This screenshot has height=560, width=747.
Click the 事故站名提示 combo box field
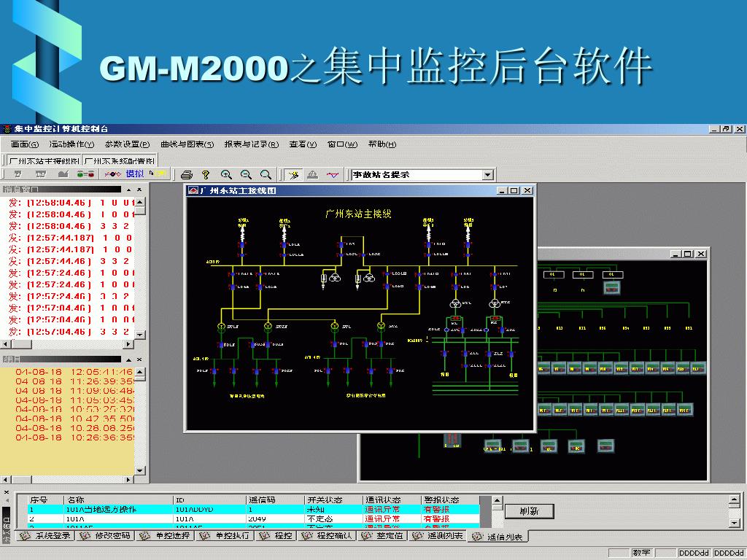[x=417, y=175]
